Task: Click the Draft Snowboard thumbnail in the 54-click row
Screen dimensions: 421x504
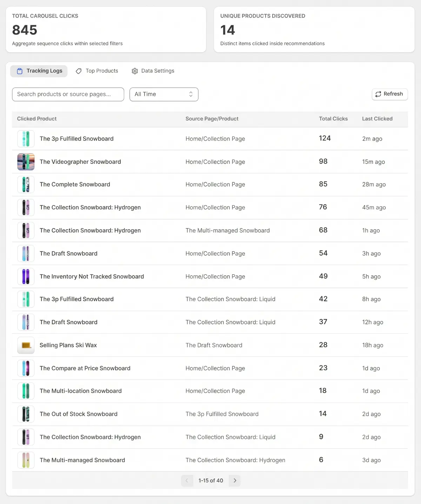Action: (x=26, y=254)
